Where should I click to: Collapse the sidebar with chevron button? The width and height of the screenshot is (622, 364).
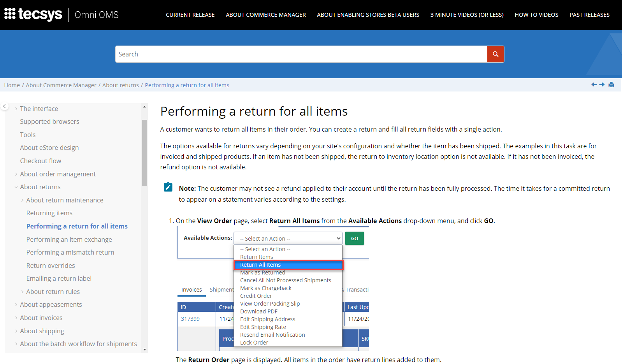[x=5, y=106]
